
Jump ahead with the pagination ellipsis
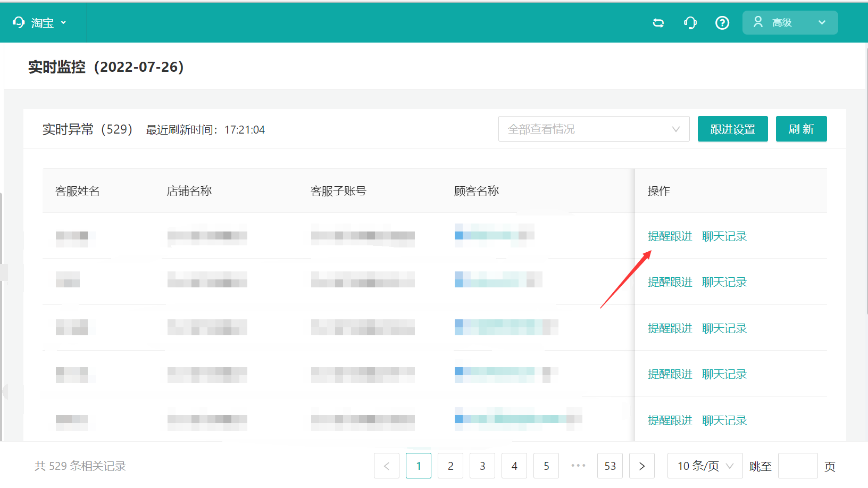pos(578,466)
